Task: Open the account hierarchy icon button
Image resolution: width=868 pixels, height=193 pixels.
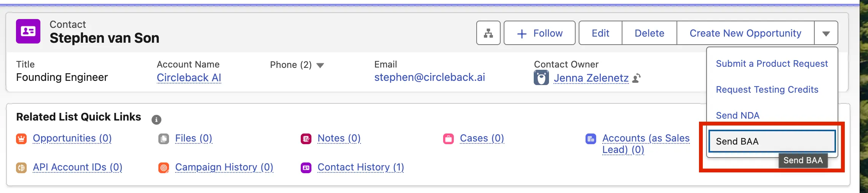Action: tap(488, 33)
